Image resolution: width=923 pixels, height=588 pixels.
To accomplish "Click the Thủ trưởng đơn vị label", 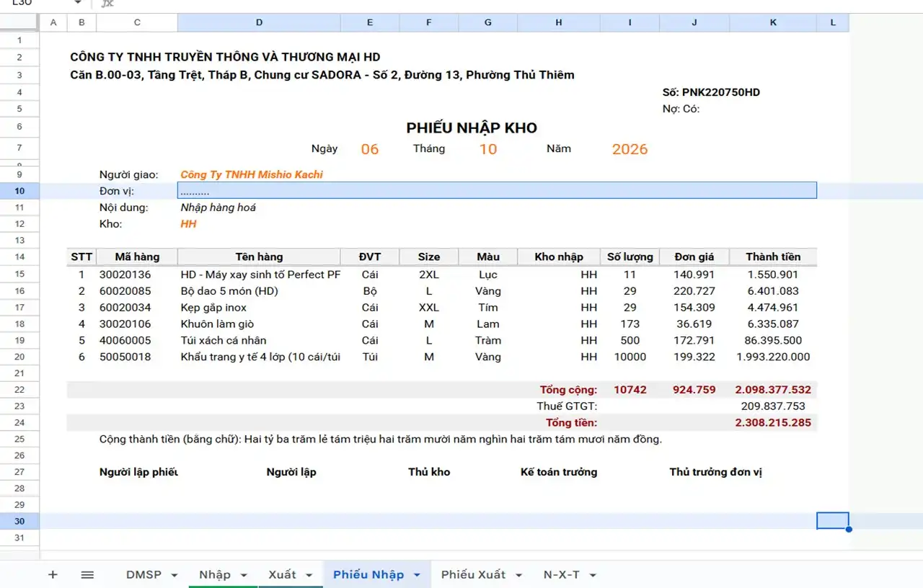I will tap(715, 472).
